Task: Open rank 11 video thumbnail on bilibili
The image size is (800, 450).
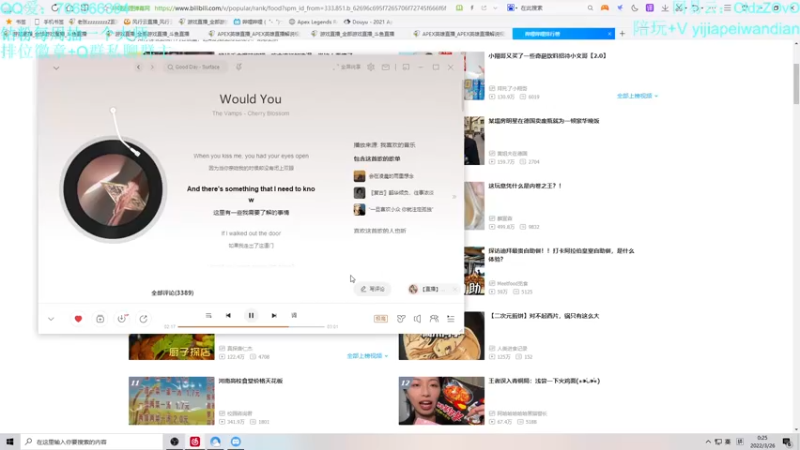Action: pos(171,401)
